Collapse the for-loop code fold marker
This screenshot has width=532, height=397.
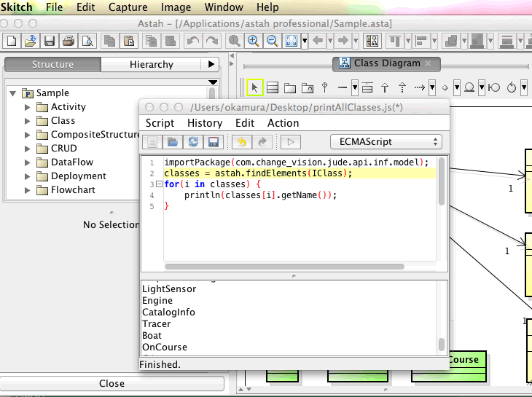159,184
